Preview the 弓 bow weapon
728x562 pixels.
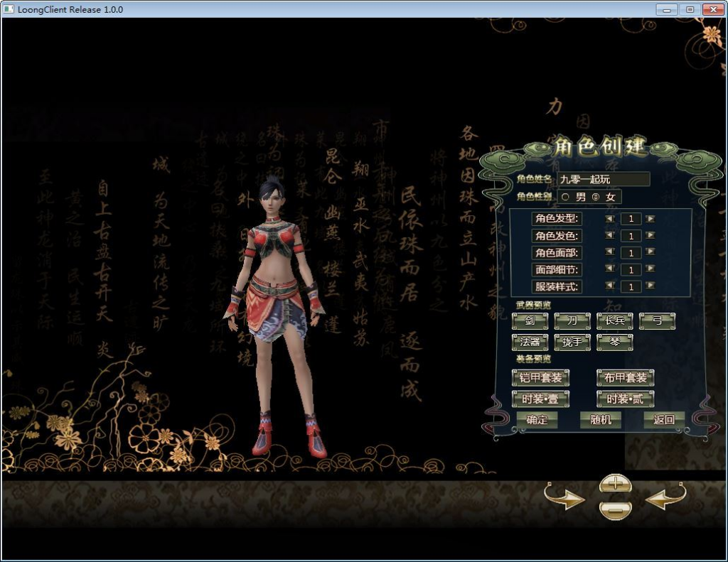(656, 321)
